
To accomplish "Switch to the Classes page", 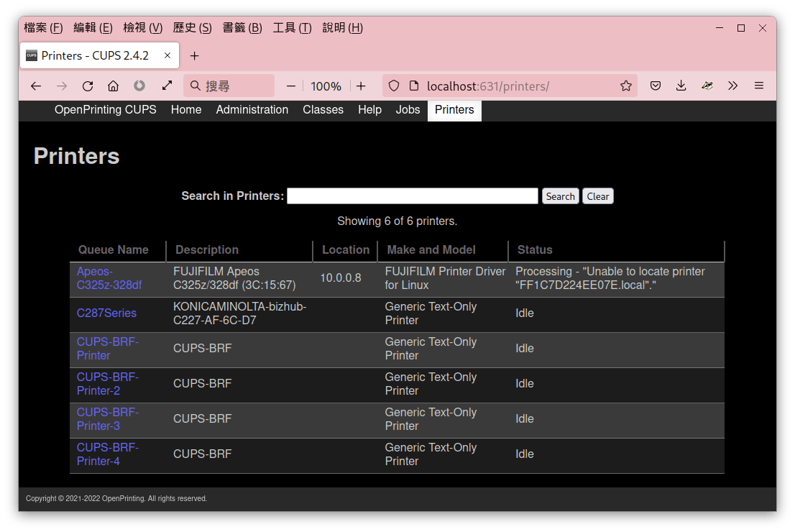I will (x=323, y=110).
